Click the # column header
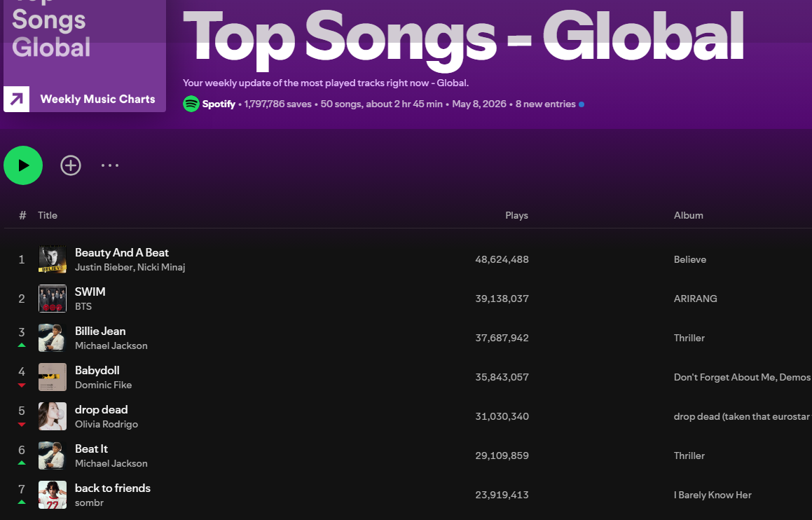The height and width of the screenshot is (520, 812). (22, 215)
